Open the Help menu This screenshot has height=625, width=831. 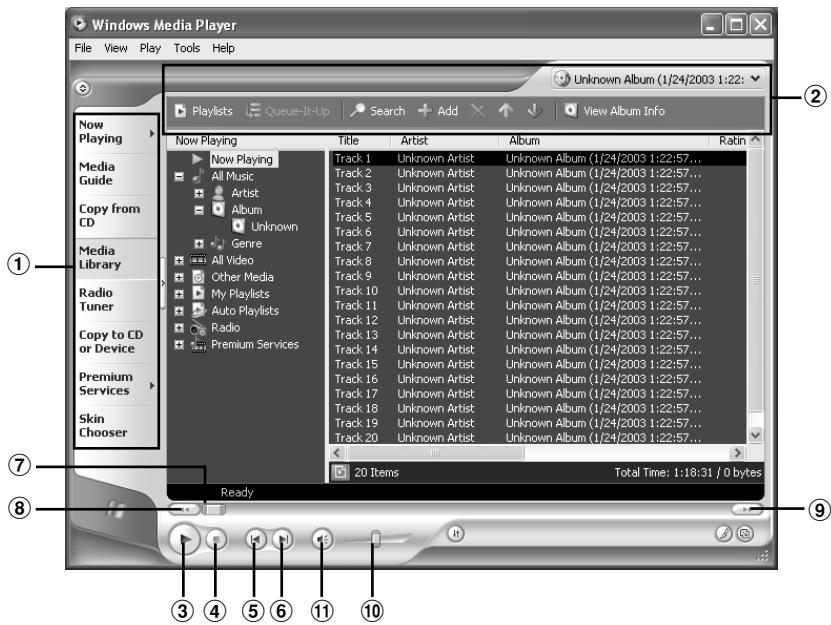coord(223,48)
